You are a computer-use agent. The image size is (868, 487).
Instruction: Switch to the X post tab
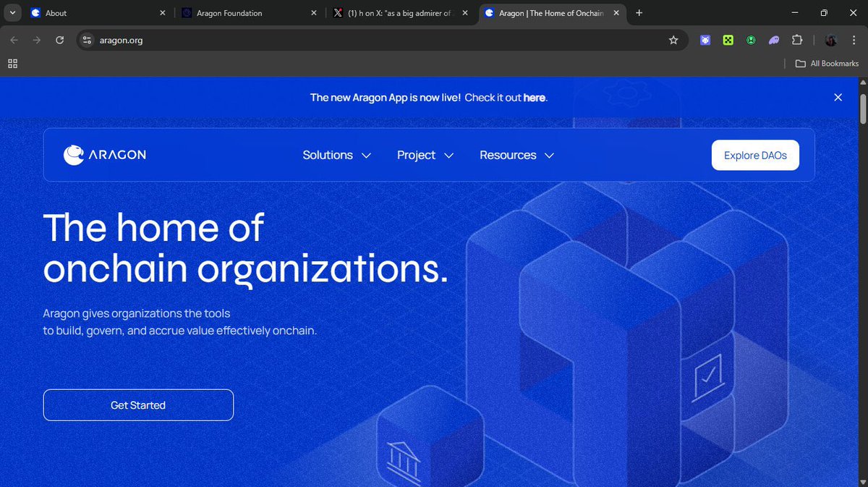point(399,13)
